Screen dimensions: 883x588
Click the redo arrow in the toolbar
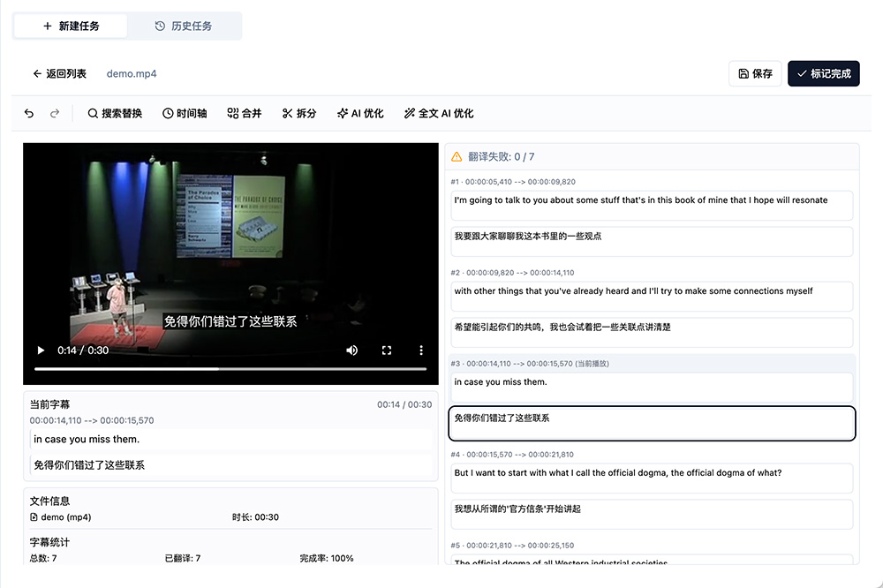coord(55,113)
